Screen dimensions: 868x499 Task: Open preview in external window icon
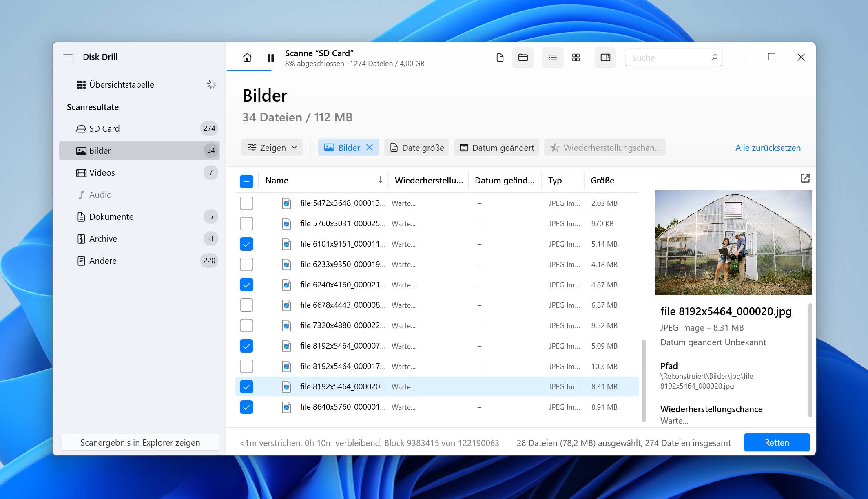[805, 178]
